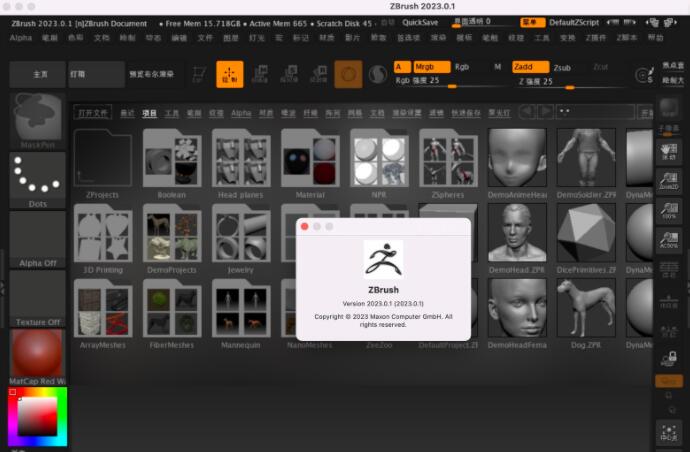Click the Floor grid icon

(x=669, y=300)
